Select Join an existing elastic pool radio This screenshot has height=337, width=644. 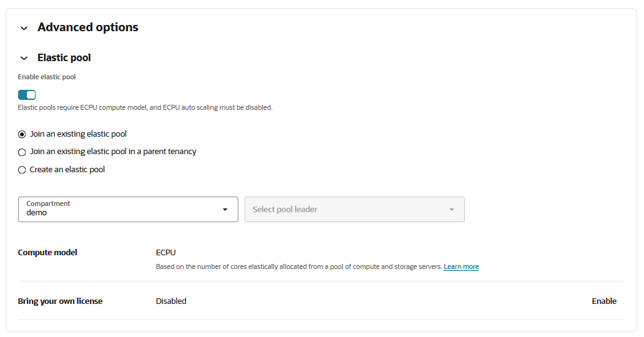(22, 134)
